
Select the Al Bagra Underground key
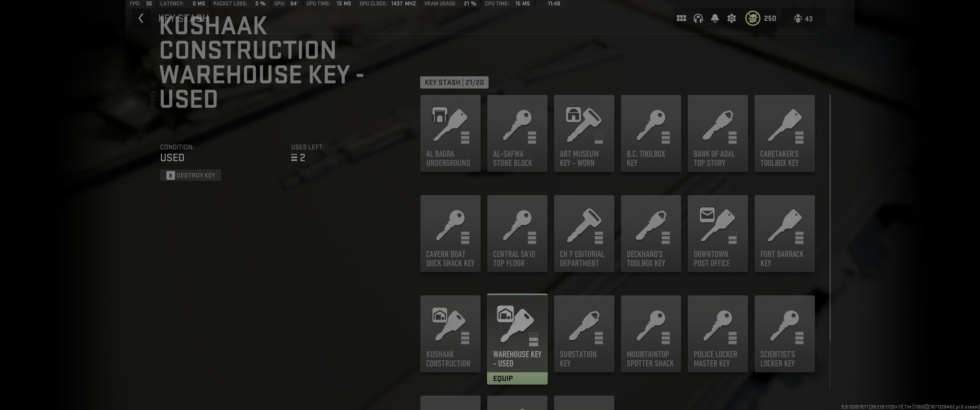450,134
